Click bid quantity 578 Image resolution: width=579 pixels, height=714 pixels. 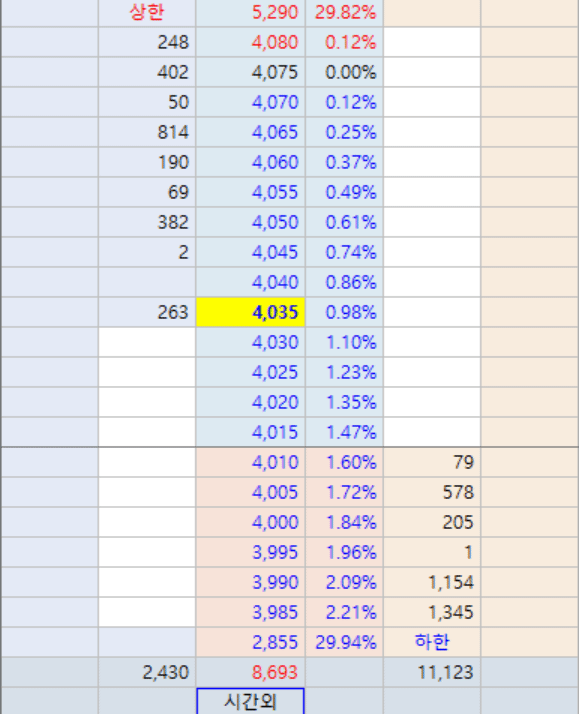click(x=458, y=493)
